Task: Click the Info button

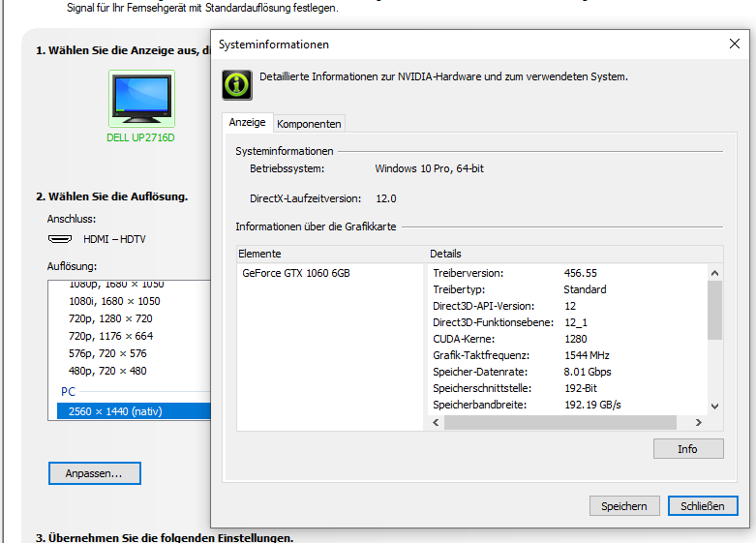Action: click(x=688, y=449)
